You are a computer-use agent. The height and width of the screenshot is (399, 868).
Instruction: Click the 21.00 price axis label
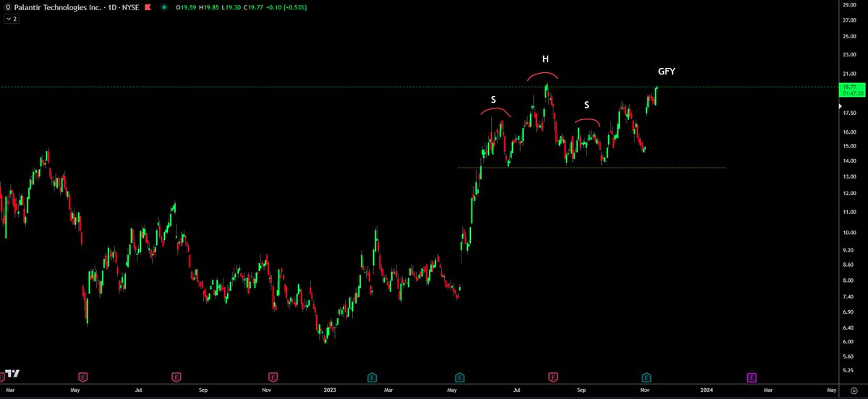pos(849,74)
